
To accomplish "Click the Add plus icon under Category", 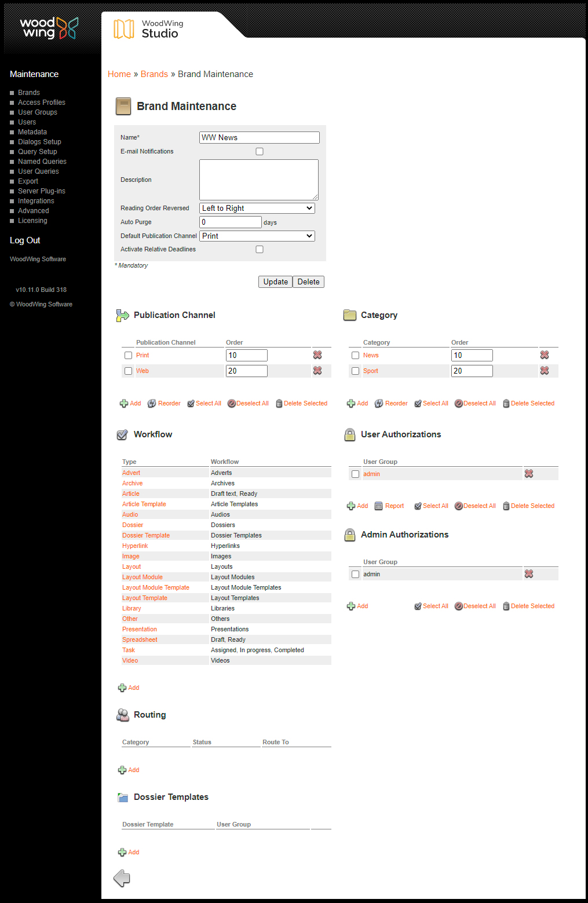I will (351, 403).
